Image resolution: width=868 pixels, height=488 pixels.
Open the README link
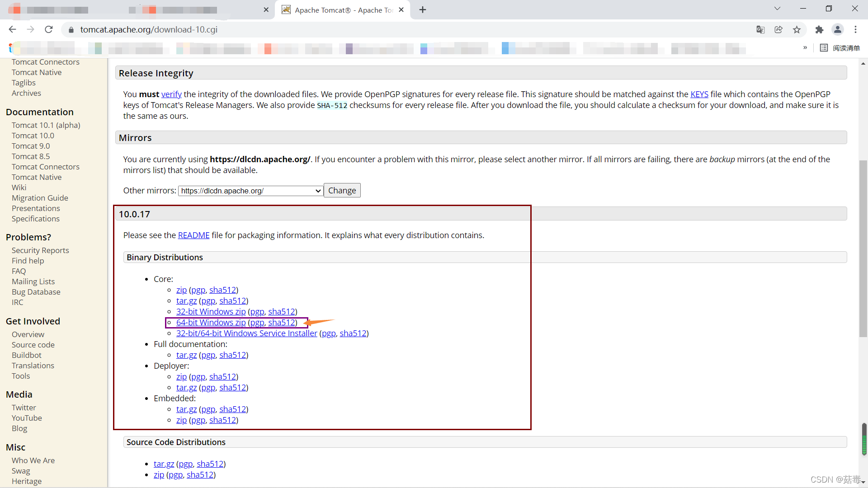[x=193, y=235]
